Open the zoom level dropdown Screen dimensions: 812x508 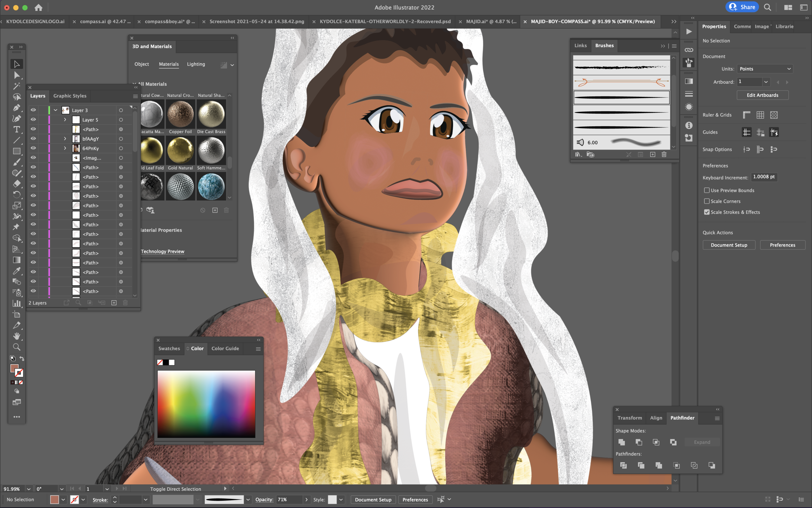pos(29,489)
